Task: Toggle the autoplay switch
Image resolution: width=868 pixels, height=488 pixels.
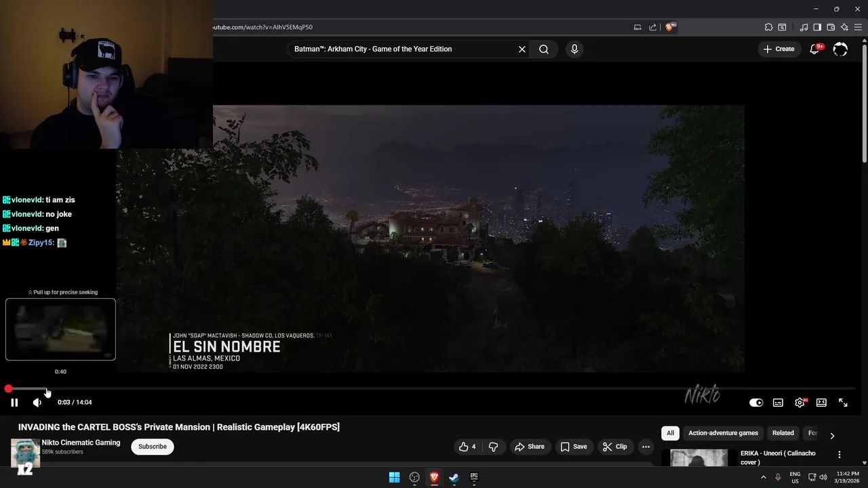Action: pos(756,403)
